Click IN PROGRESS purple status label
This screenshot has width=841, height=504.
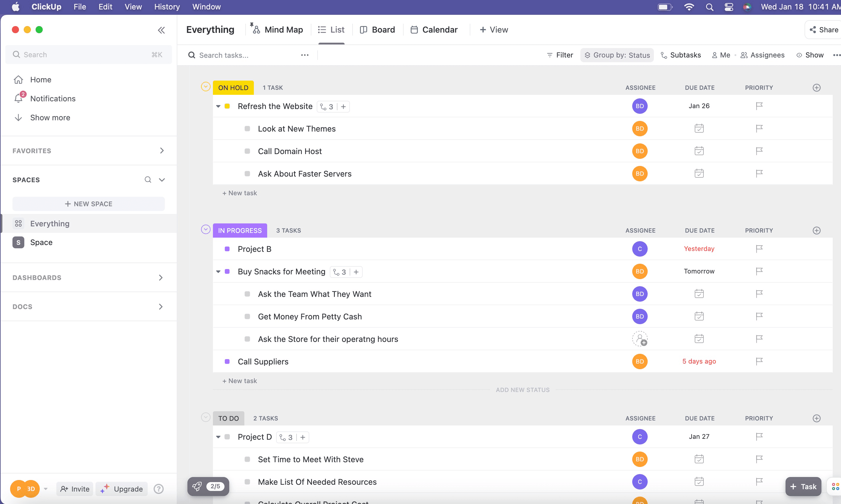(x=240, y=230)
